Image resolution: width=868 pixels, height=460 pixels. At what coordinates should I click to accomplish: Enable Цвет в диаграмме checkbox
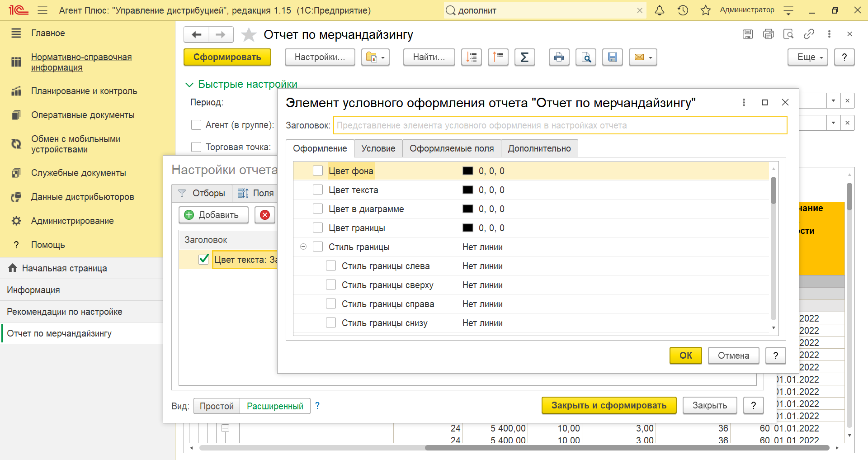coord(318,209)
